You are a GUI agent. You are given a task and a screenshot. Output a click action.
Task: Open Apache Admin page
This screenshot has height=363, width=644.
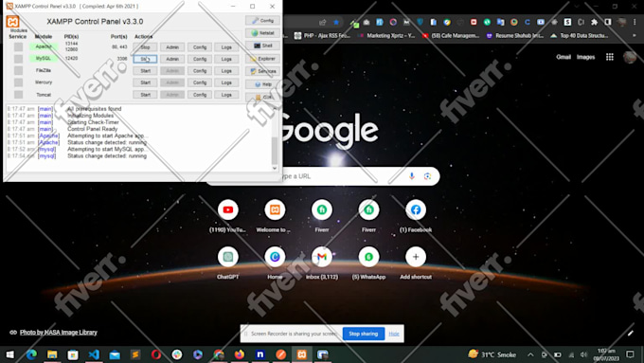coord(172,47)
